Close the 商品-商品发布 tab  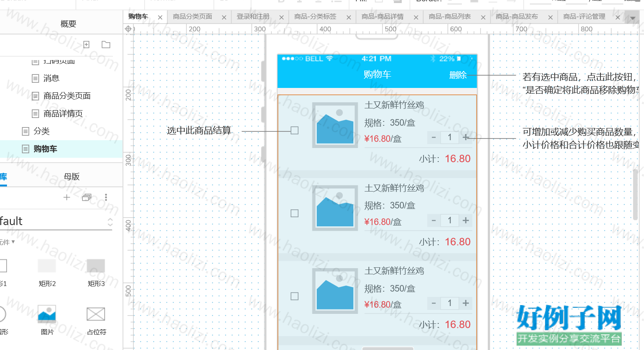point(550,17)
